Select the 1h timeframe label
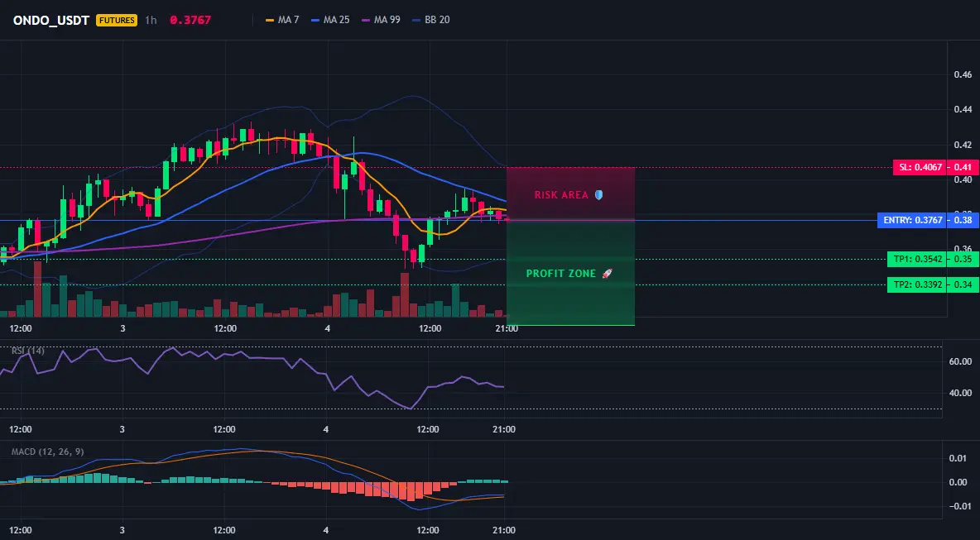980x540 pixels. [x=151, y=20]
